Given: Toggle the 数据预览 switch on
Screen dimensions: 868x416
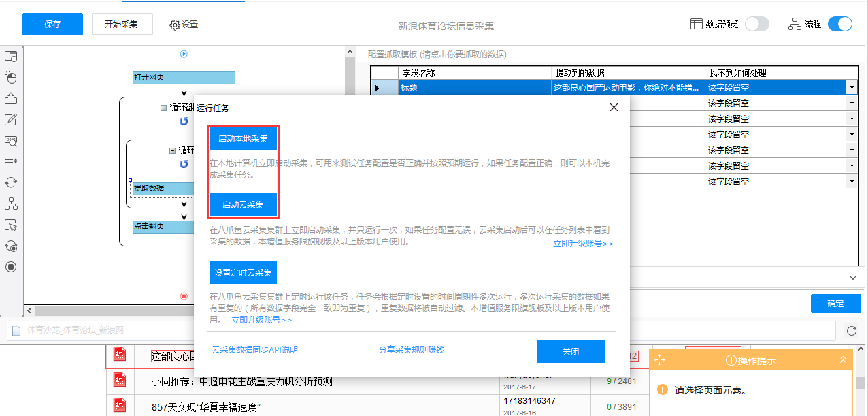Looking at the screenshot, I should (x=757, y=24).
